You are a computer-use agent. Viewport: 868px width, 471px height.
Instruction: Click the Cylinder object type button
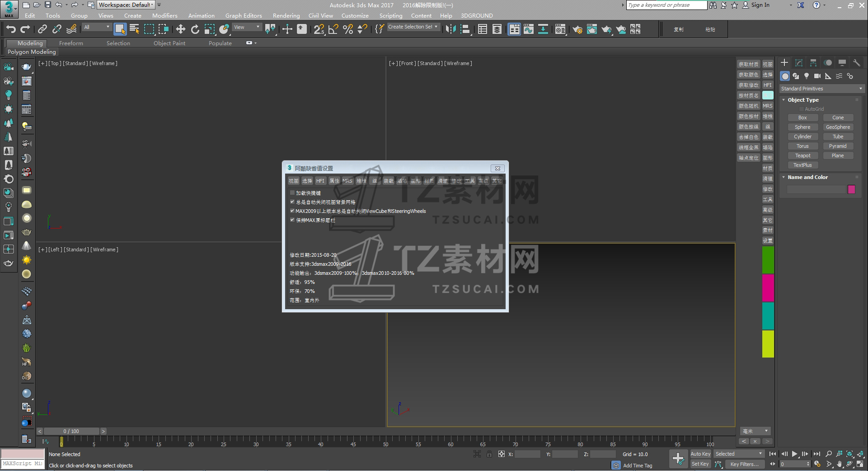(x=802, y=137)
